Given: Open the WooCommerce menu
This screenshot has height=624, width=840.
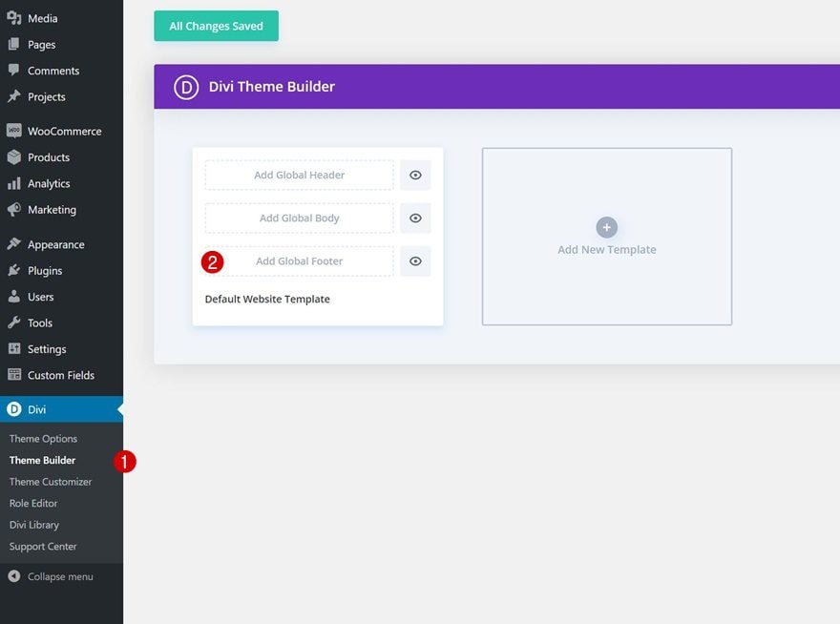Looking at the screenshot, I should click(62, 132).
